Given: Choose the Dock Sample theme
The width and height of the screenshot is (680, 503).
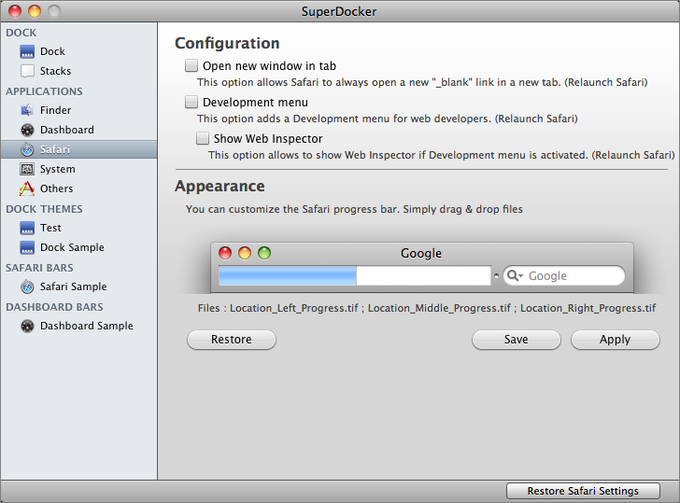Looking at the screenshot, I should (72, 247).
